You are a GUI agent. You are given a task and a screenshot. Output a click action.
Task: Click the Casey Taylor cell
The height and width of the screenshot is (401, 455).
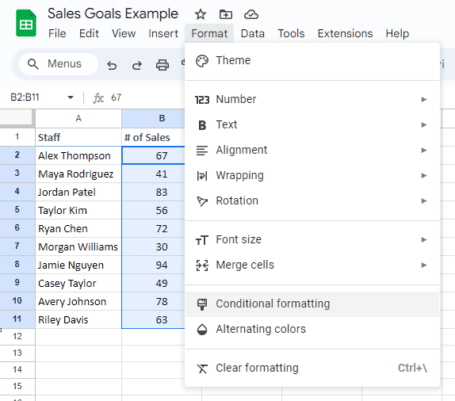(x=78, y=284)
